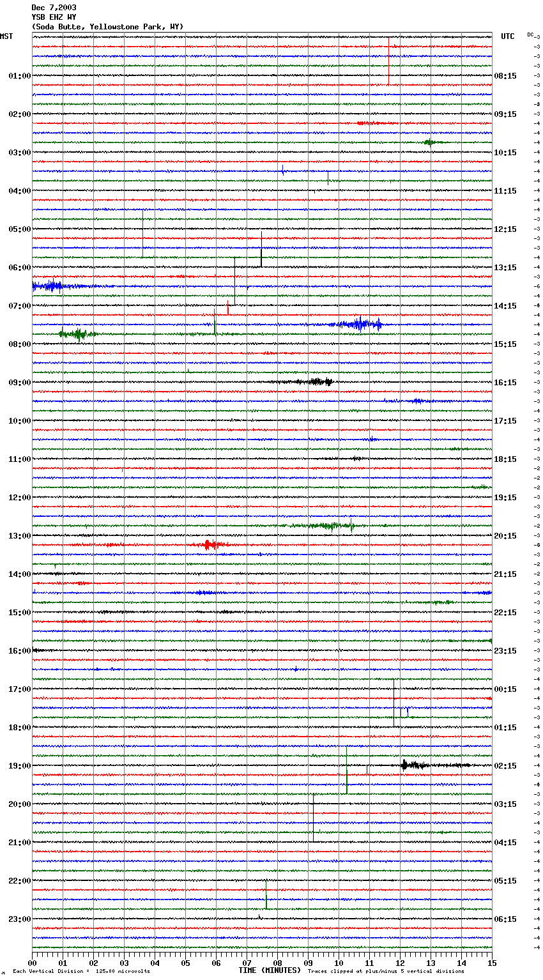This screenshot has width=543, height=980.
Task: Select the "19:00" MST hour label
Action: point(20,766)
